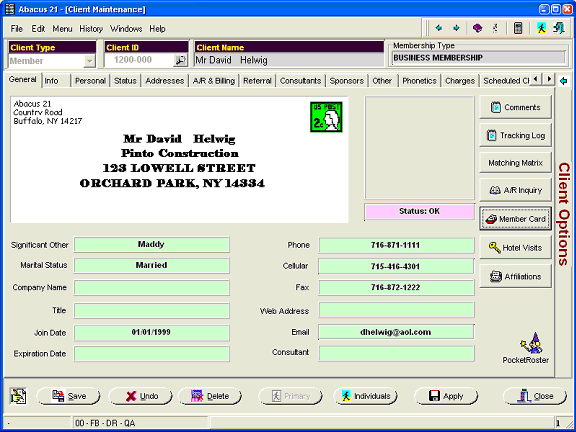Switch to the Addresses tab

(165, 81)
